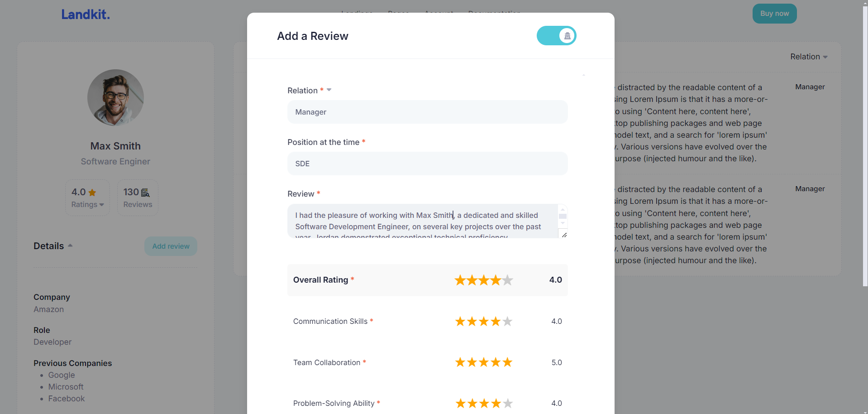The height and width of the screenshot is (414, 868).
Task: Open the Relation dropdown arrow in form
Action: click(x=329, y=90)
